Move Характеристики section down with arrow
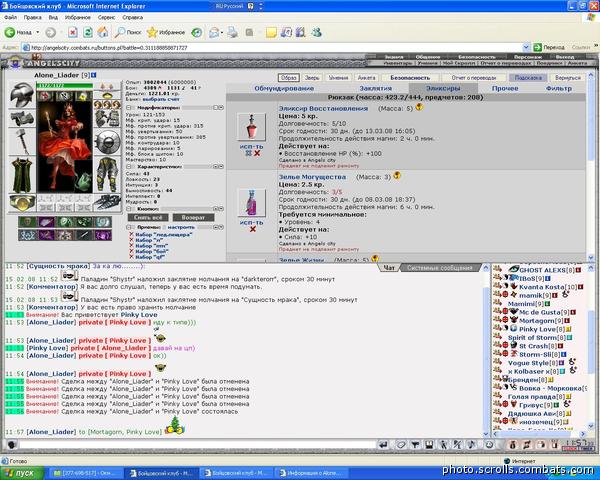Screen dimensions: 600x480 (x=221, y=167)
